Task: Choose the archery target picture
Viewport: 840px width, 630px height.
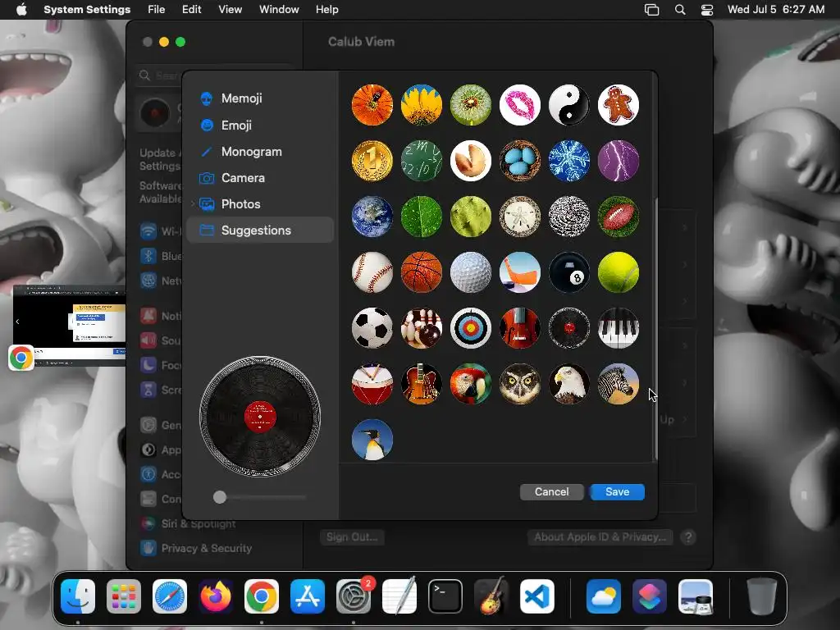Action: pos(470,328)
